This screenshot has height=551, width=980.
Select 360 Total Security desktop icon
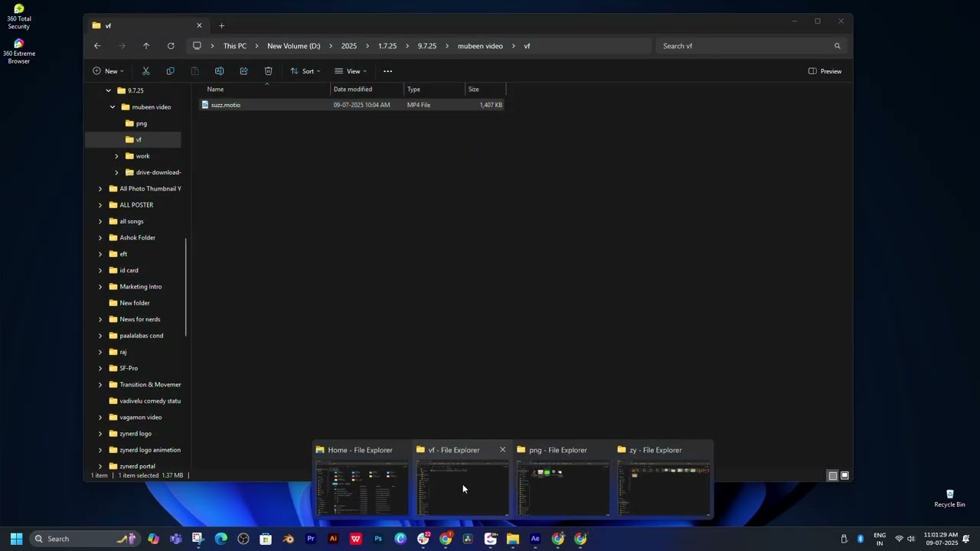18,16
